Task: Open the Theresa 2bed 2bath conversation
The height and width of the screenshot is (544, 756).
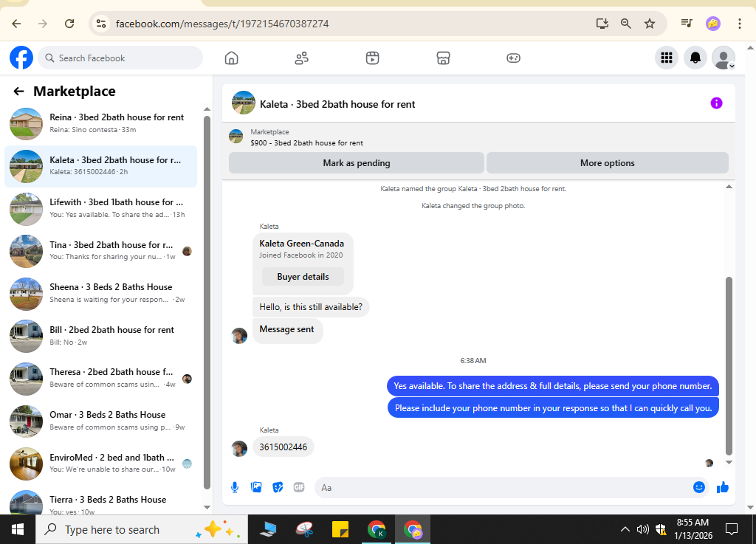Action: pyautogui.click(x=100, y=378)
